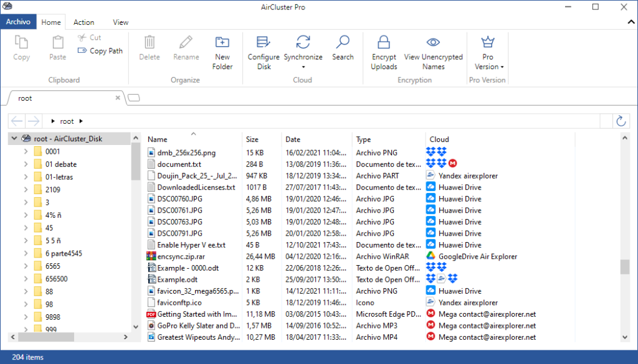Switch to the Action ribbon tab
Image resolution: width=638 pixels, height=364 pixels.
[x=84, y=22]
